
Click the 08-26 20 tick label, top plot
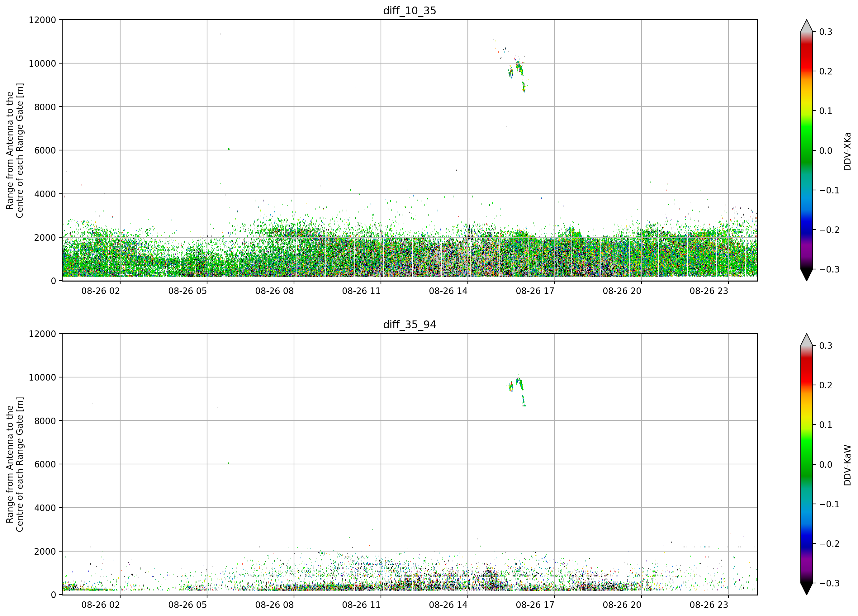pos(622,291)
